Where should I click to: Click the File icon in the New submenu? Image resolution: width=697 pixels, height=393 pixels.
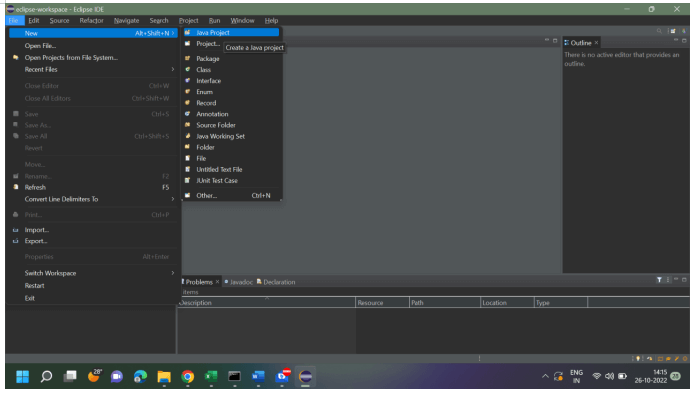point(188,158)
